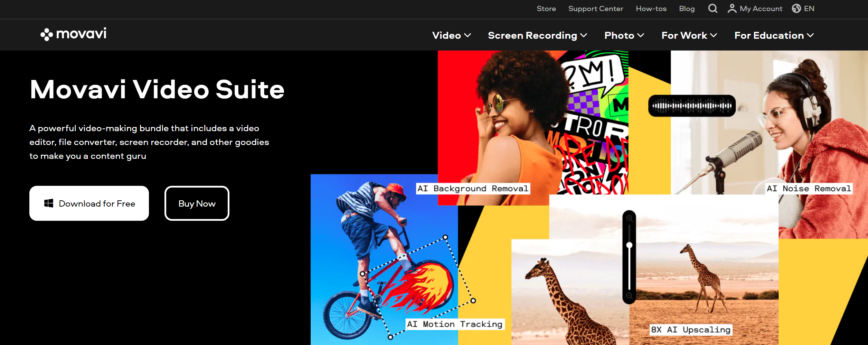Open the How-tos link
This screenshot has width=868, height=345.
click(651, 9)
